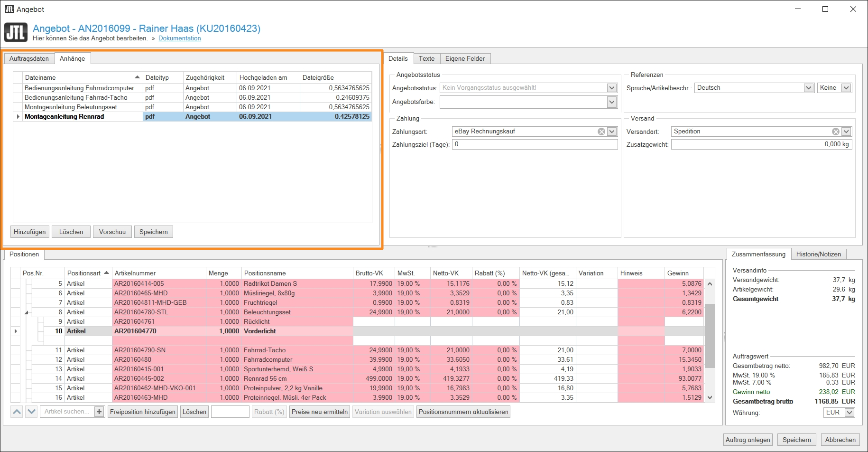Click the move position up arrow icon
Viewport: 868px width, 452px height.
[17, 412]
